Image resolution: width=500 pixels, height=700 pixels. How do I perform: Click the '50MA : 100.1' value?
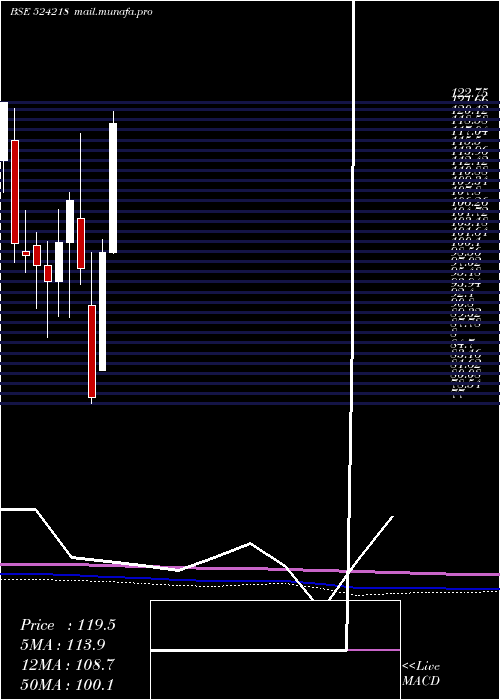(67, 684)
